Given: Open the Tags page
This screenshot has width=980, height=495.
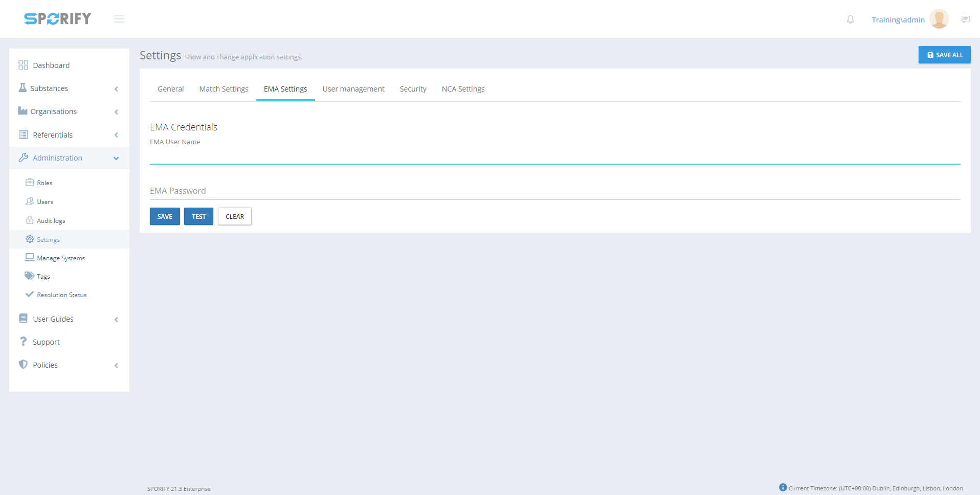Looking at the screenshot, I should [43, 277].
